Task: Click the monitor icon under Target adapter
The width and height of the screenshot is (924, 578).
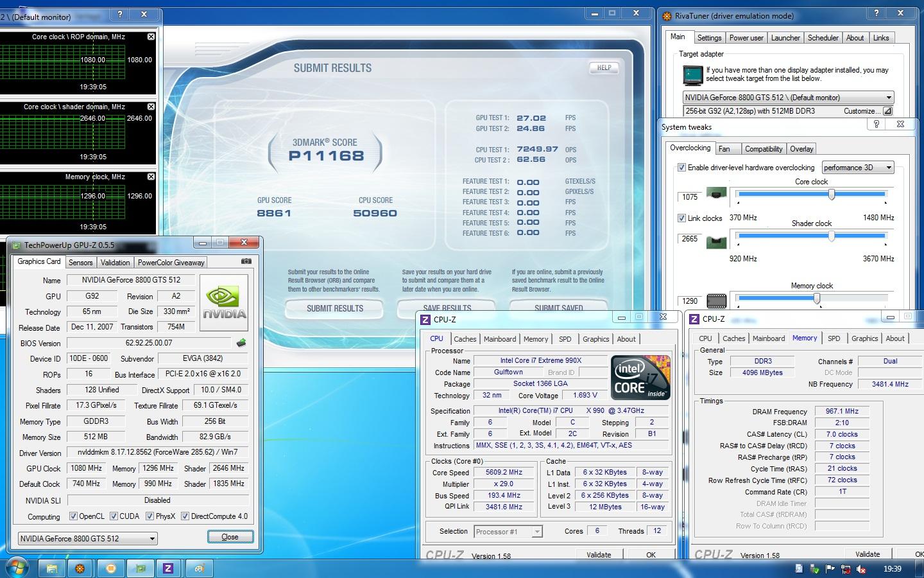Action: (693, 75)
